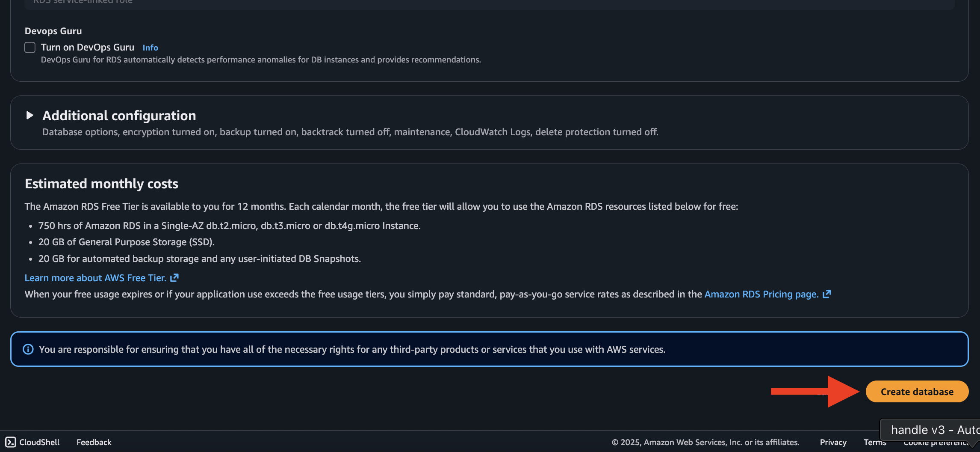Screen dimensions: 980x452
Task: Click the external-link icon after Free Tier link
Action: click(174, 278)
